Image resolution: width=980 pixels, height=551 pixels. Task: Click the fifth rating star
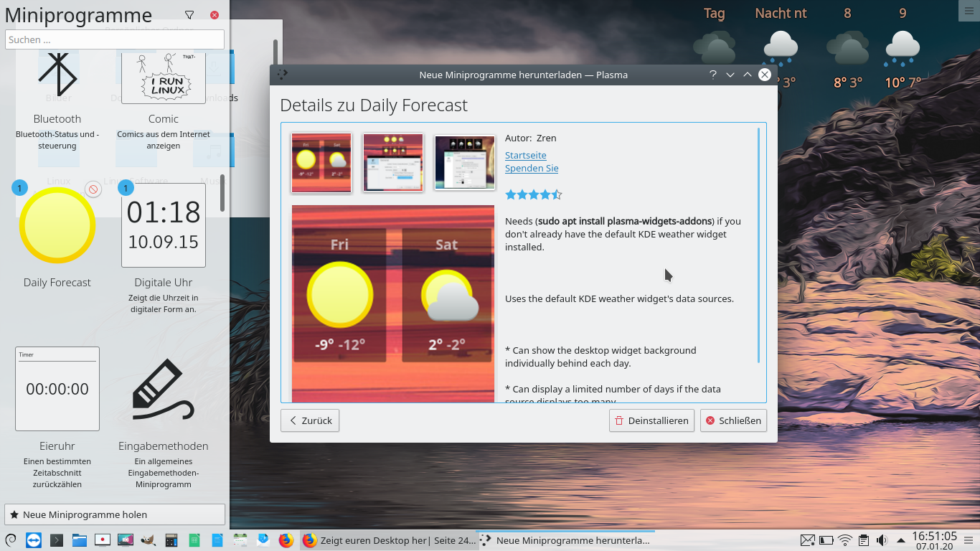(x=557, y=194)
